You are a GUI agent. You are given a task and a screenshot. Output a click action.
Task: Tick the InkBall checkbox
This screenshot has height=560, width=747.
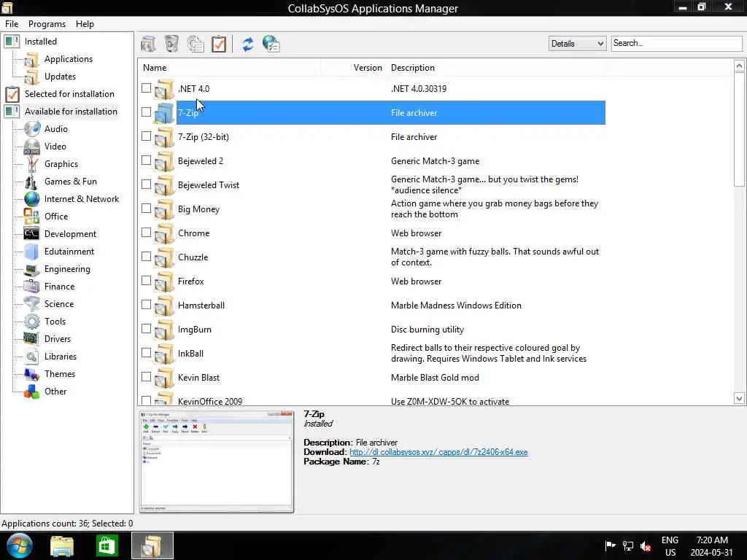[146, 352]
